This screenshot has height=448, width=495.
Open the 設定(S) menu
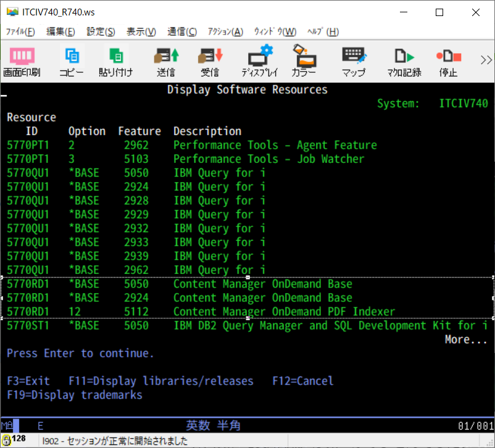point(101,31)
